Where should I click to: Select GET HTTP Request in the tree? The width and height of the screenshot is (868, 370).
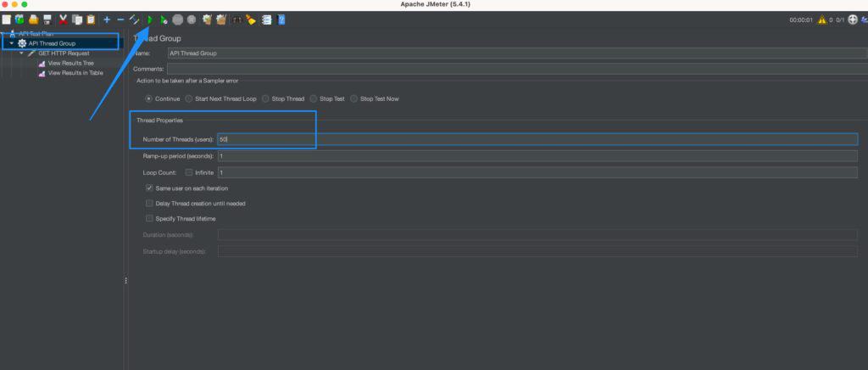click(64, 53)
